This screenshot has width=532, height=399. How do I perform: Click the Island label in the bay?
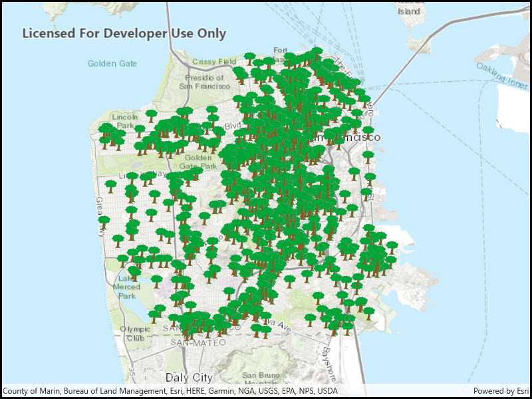(x=409, y=11)
